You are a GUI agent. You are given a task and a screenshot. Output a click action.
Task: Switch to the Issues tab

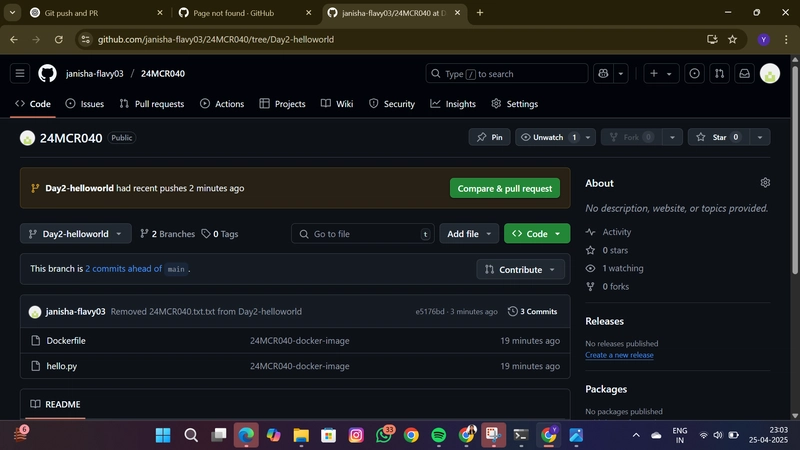pos(85,104)
